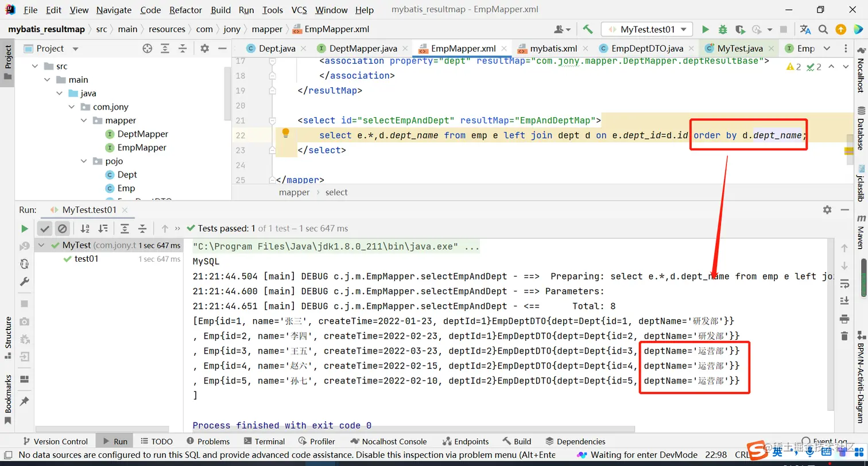Open Project panel gear options

(205, 49)
